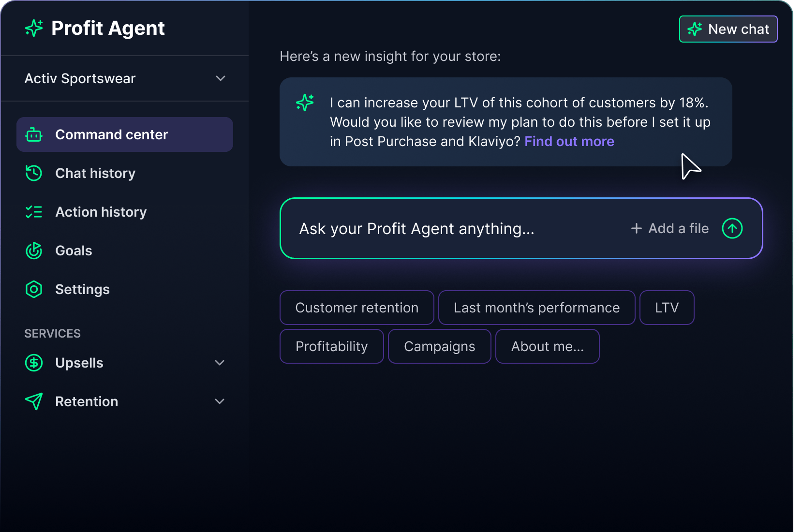The height and width of the screenshot is (532, 802).
Task: Choose the Campaigns suggestion chip
Action: (439, 346)
